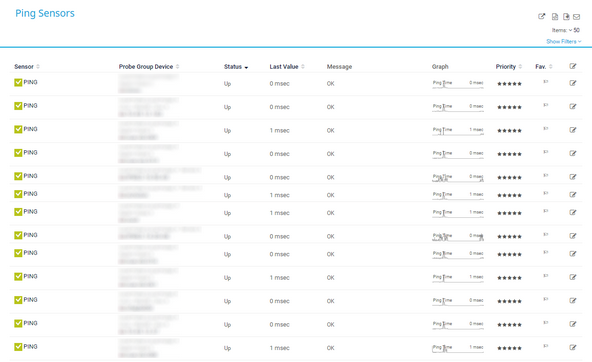This screenshot has width=592, height=362.
Task: Click the favorite flag in first PING row
Action: point(546,82)
